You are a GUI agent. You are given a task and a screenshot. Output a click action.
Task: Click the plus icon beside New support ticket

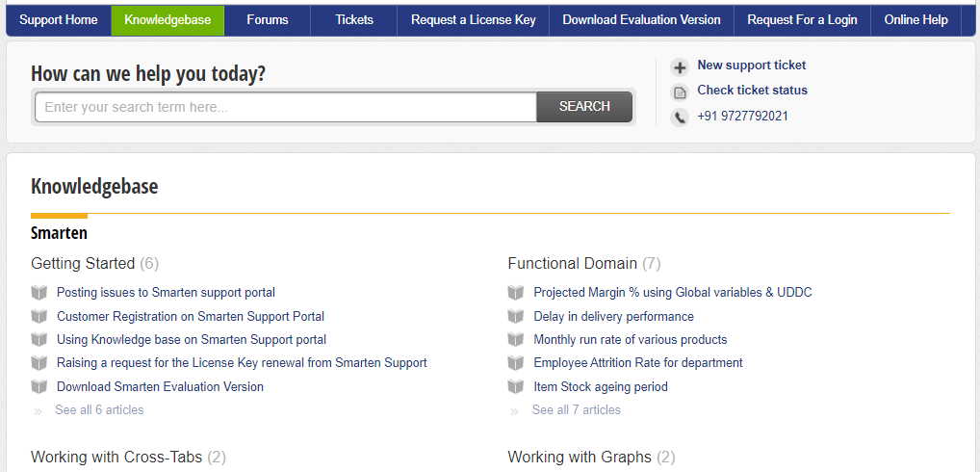click(680, 67)
